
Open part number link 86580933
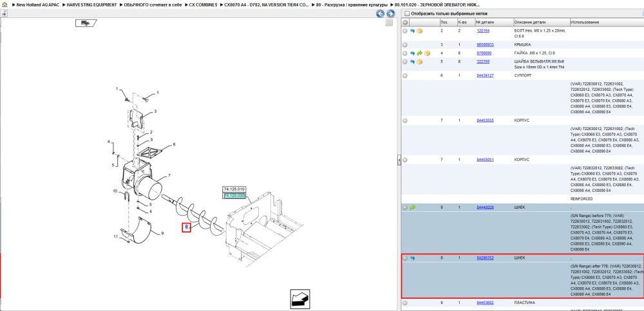pos(485,45)
